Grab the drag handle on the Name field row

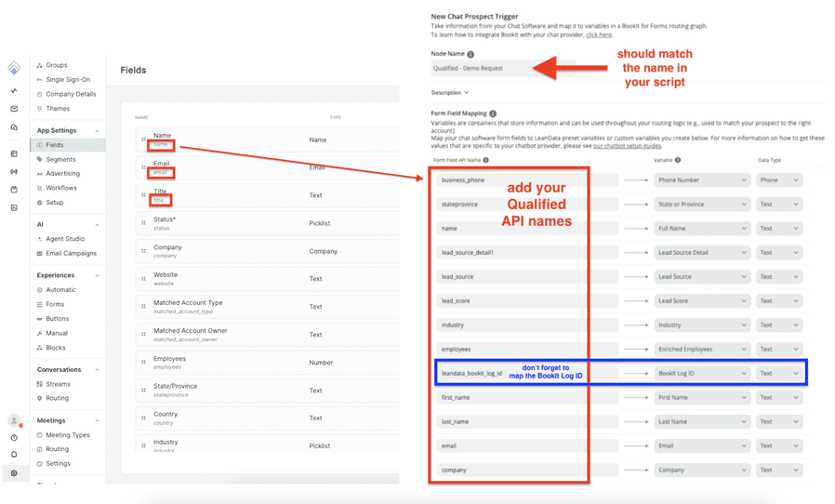point(143,139)
